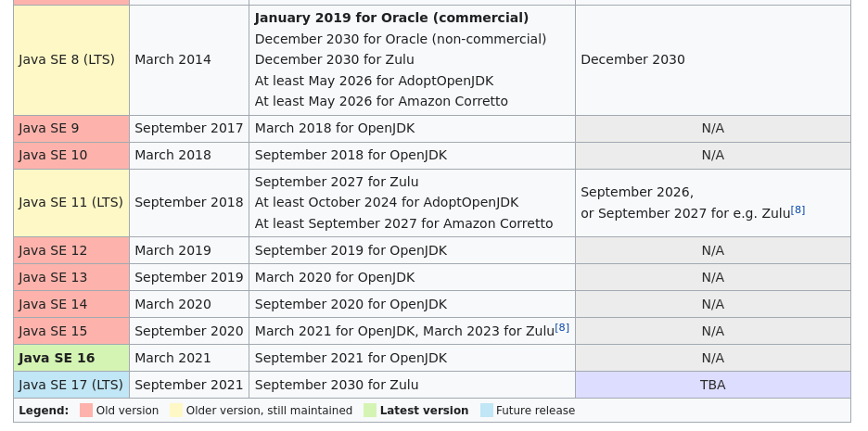Click the N/A cell in Java SE 9 row
Screen dimensions: 868x431
[713, 128]
